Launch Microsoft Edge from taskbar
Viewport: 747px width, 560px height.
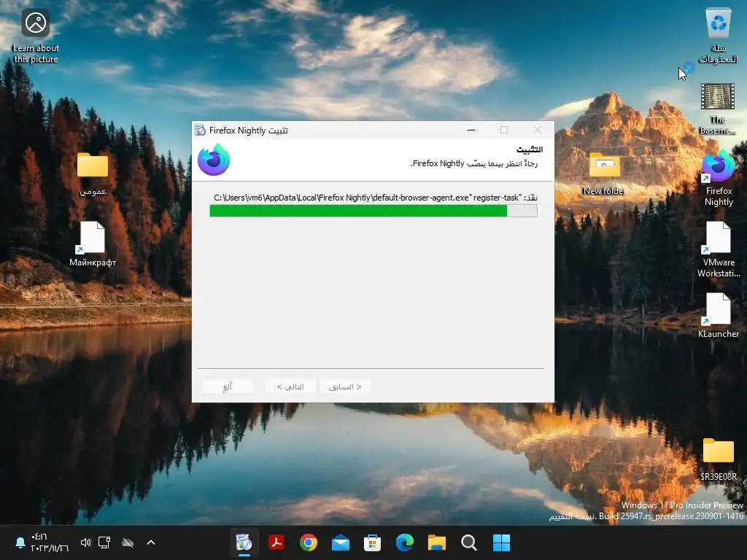click(404, 542)
